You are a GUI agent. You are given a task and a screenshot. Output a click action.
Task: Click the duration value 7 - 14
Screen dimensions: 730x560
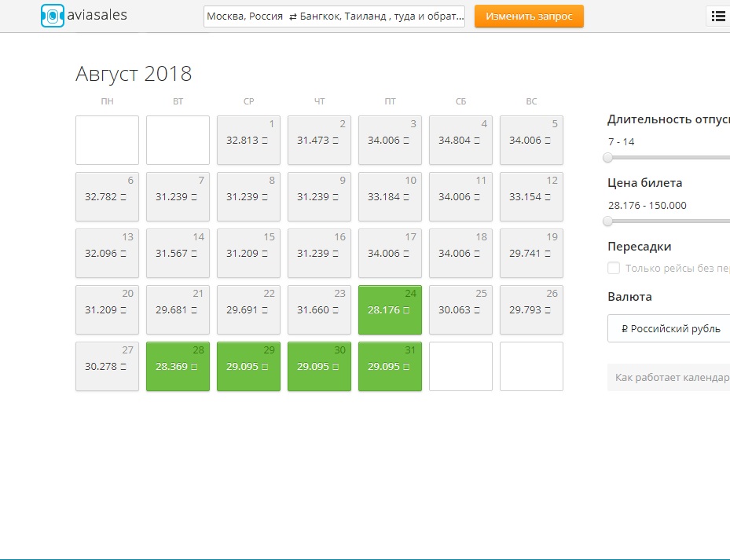coord(621,142)
